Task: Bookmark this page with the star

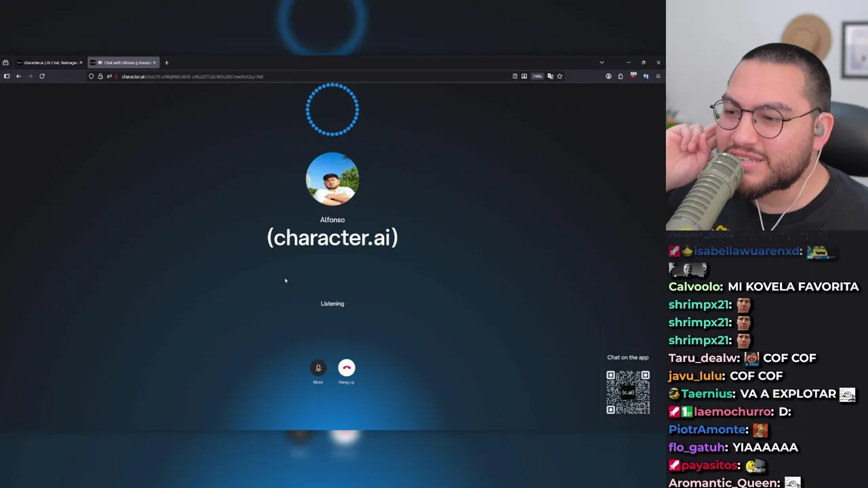Action: coord(559,76)
